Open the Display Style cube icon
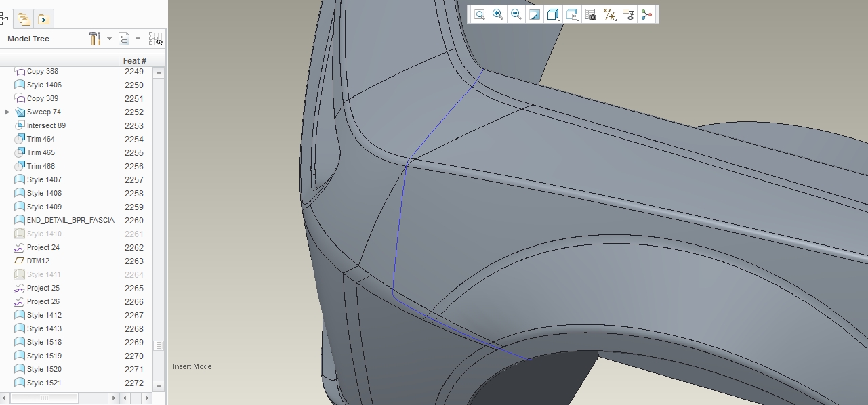The width and height of the screenshot is (868, 405). 554,14
